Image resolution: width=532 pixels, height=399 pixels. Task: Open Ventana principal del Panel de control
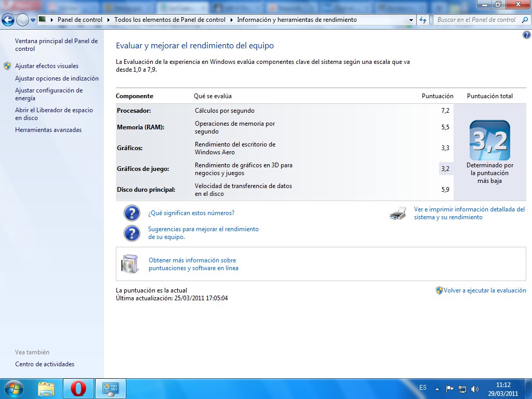(56, 45)
